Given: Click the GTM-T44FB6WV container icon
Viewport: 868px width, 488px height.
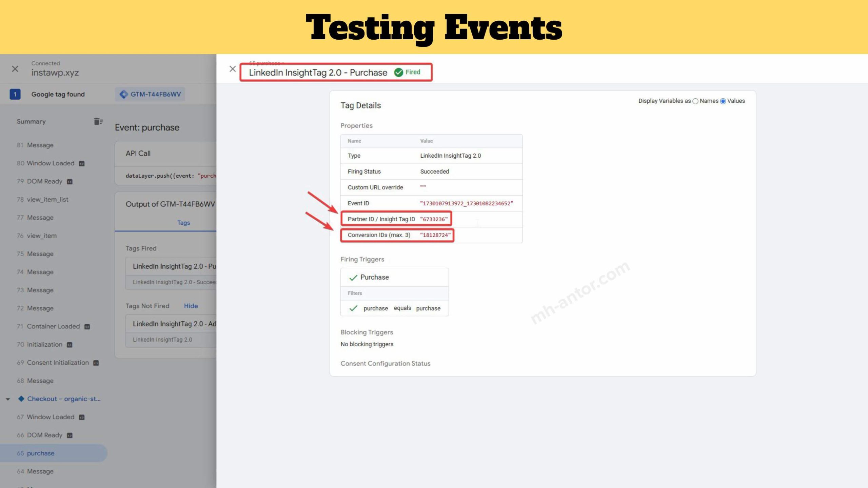Looking at the screenshot, I should coord(124,94).
